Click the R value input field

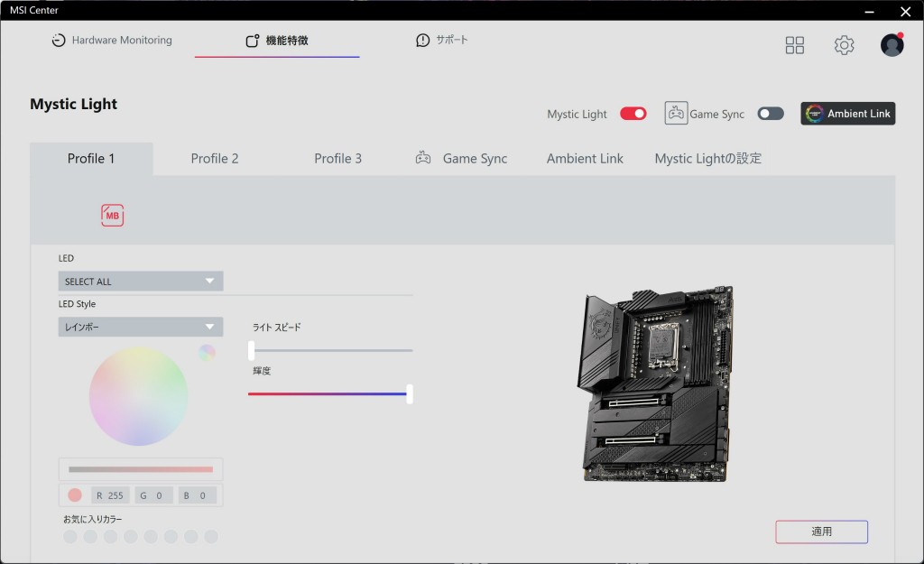pyautogui.click(x=111, y=495)
